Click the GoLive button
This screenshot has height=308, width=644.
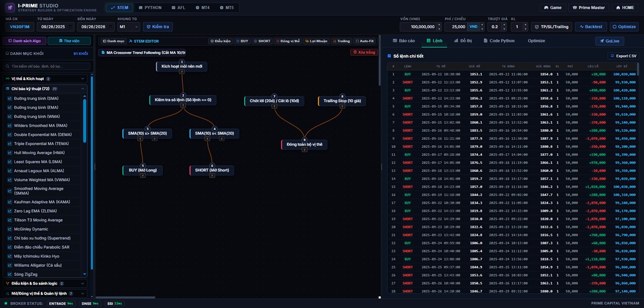coord(609,41)
